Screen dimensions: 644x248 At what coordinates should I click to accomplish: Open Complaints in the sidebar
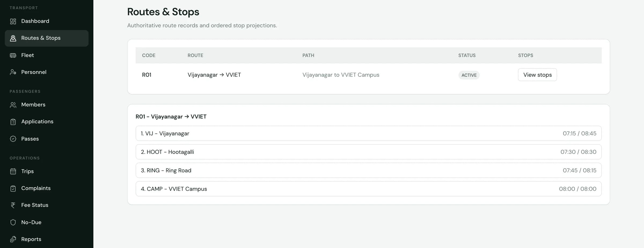click(x=47, y=188)
